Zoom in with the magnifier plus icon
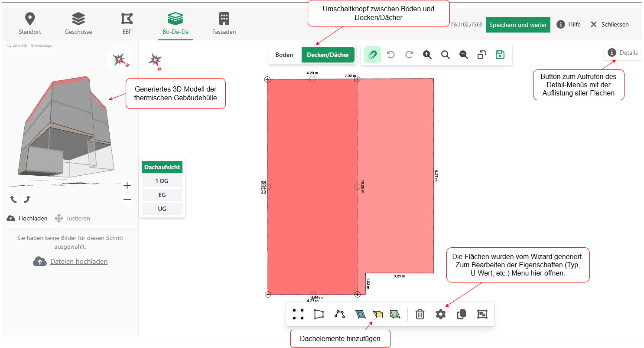This screenshot has width=644, height=348. pyautogui.click(x=427, y=55)
